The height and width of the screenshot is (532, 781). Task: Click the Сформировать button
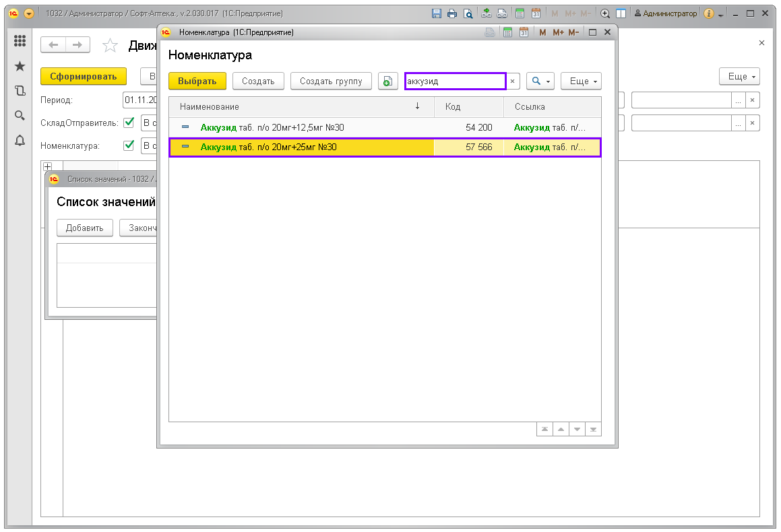[84, 77]
